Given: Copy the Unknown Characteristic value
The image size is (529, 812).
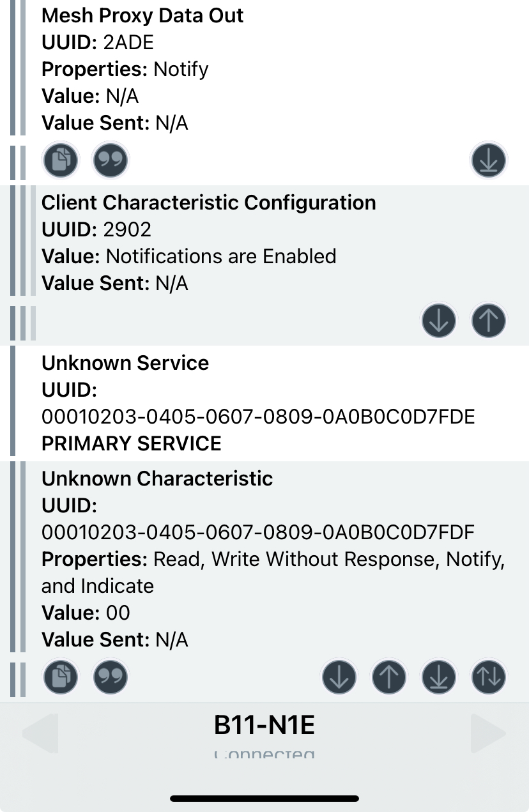Looking at the screenshot, I should coord(60,677).
